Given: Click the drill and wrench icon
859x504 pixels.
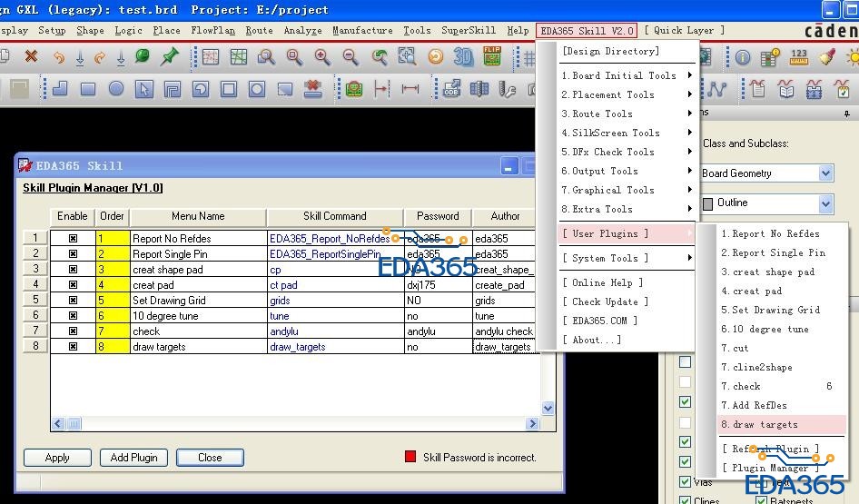Looking at the screenshot, I should click(508, 89).
